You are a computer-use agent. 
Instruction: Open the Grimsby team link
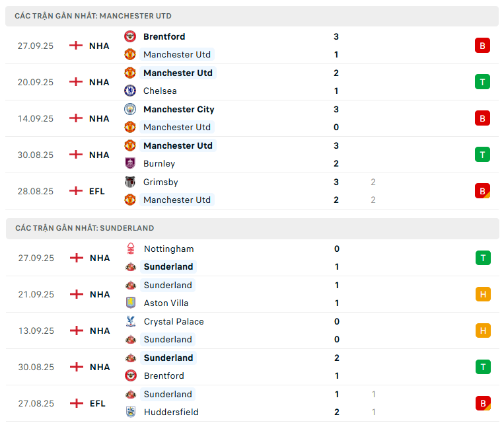click(161, 182)
